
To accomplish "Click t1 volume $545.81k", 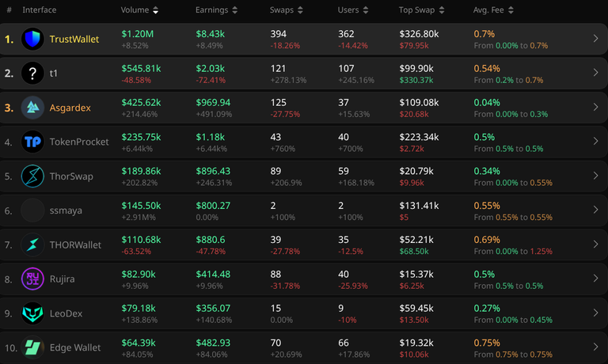I will coord(141,69).
